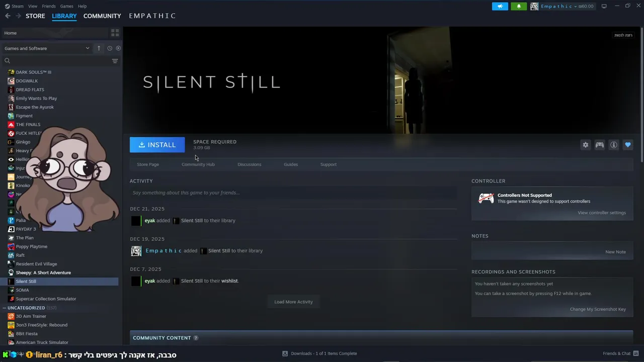
Task: Click the ready-to-play filter icon
Action: (118, 48)
